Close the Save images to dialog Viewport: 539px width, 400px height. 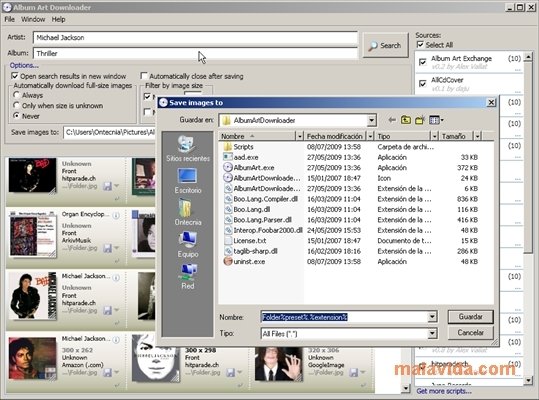pyautogui.click(x=491, y=102)
